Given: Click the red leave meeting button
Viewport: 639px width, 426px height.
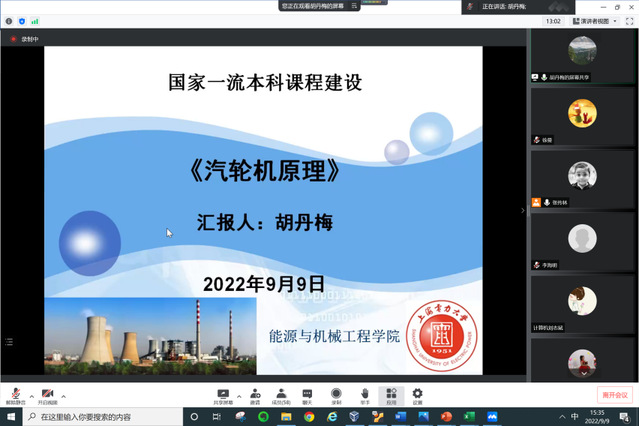Looking at the screenshot, I should pos(615,395).
